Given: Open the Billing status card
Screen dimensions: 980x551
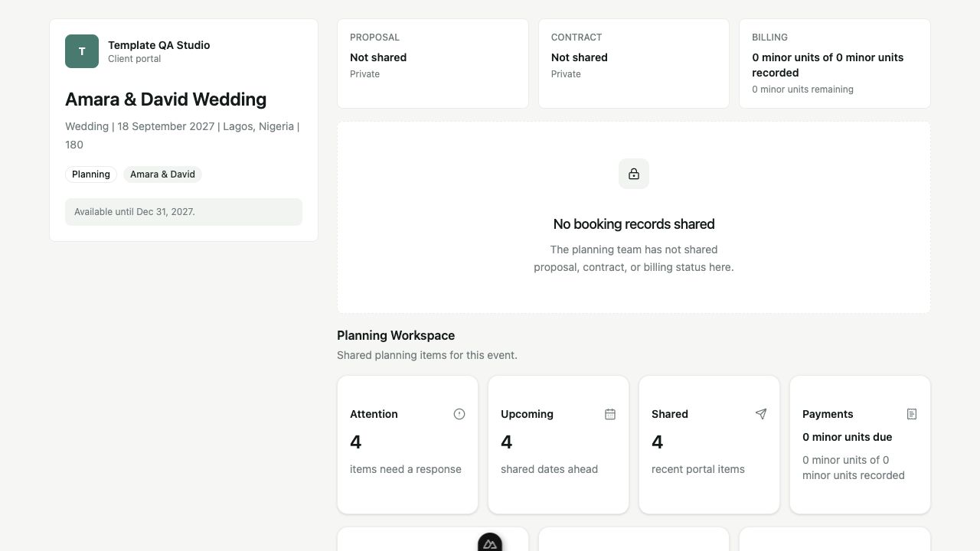Looking at the screenshot, I should 835,64.
